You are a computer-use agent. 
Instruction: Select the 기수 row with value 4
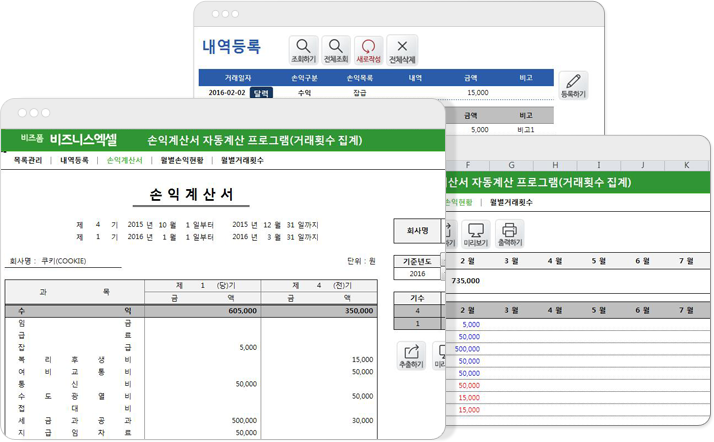point(417,311)
